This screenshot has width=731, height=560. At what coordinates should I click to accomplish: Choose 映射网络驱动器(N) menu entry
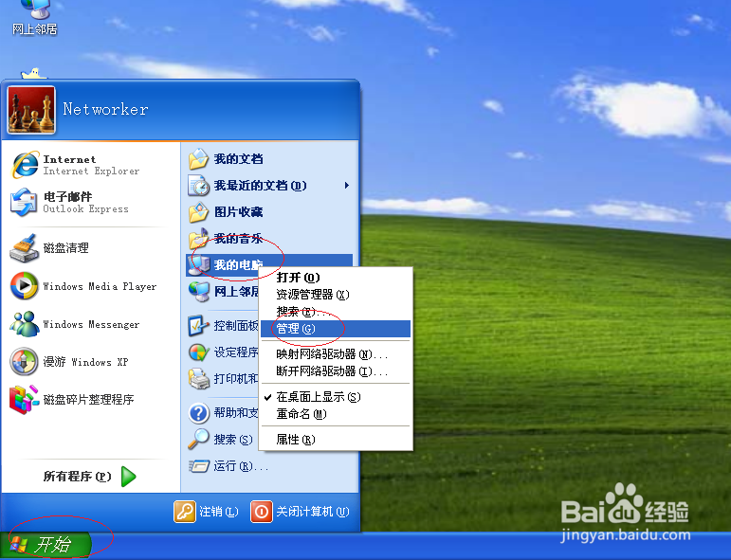(336, 354)
